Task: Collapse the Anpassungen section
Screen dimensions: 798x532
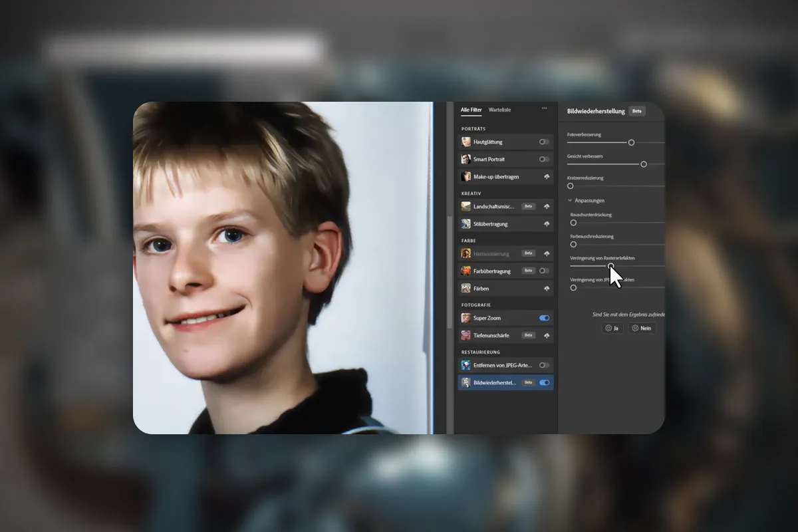Action: tap(570, 200)
